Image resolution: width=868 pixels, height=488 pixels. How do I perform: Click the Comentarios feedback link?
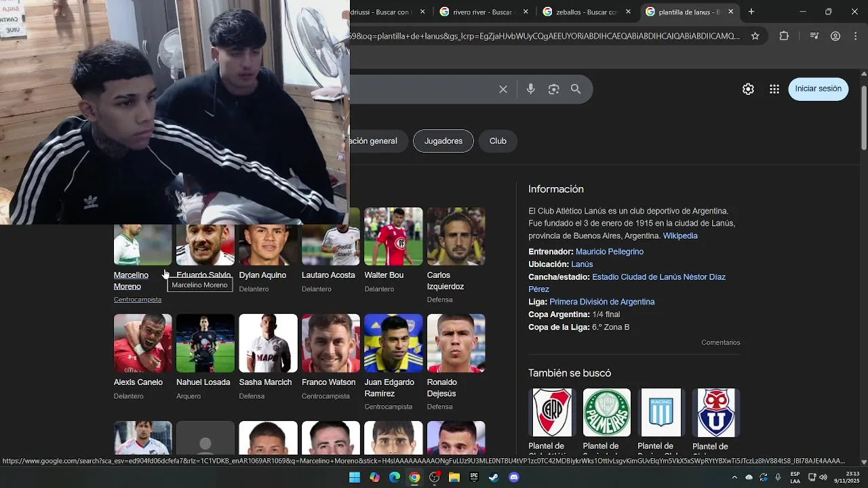pyautogui.click(x=721, y=343)
